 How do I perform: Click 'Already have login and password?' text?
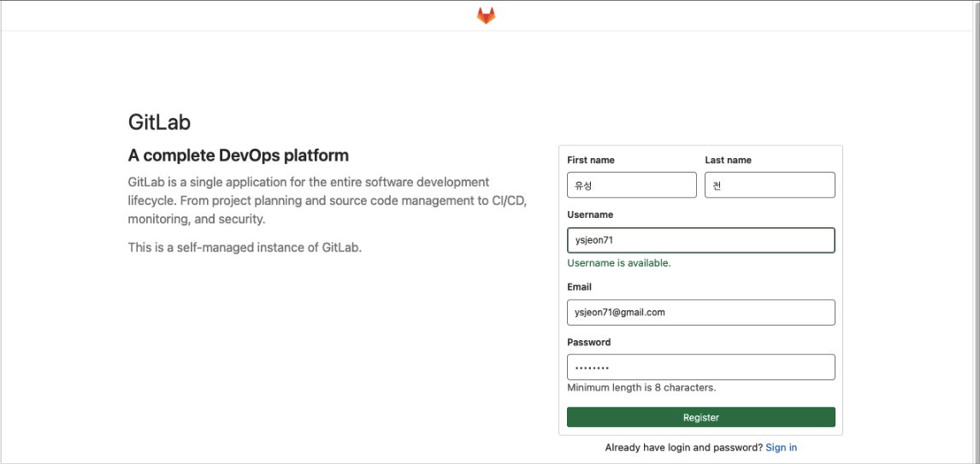684,448
